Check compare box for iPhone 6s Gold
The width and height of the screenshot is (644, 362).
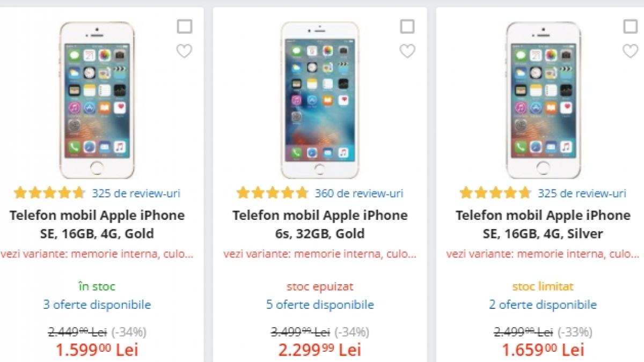tap(407, 26)
